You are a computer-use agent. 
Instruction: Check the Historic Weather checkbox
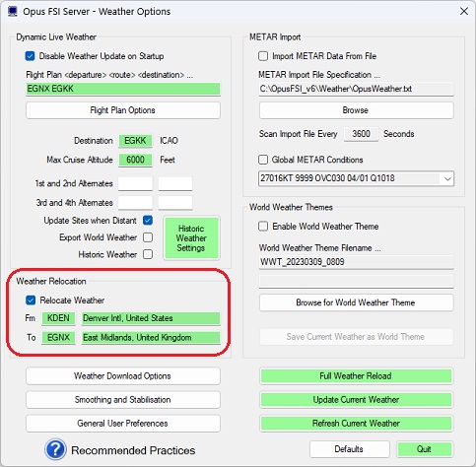pyautogui.click(x=148, y=254)
